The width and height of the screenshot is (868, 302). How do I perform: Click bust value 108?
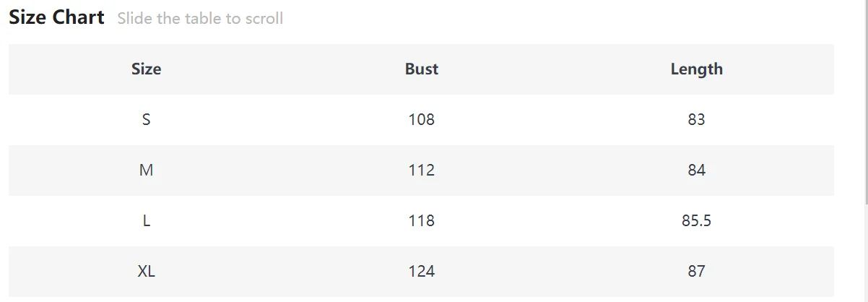tap(421, 120)
